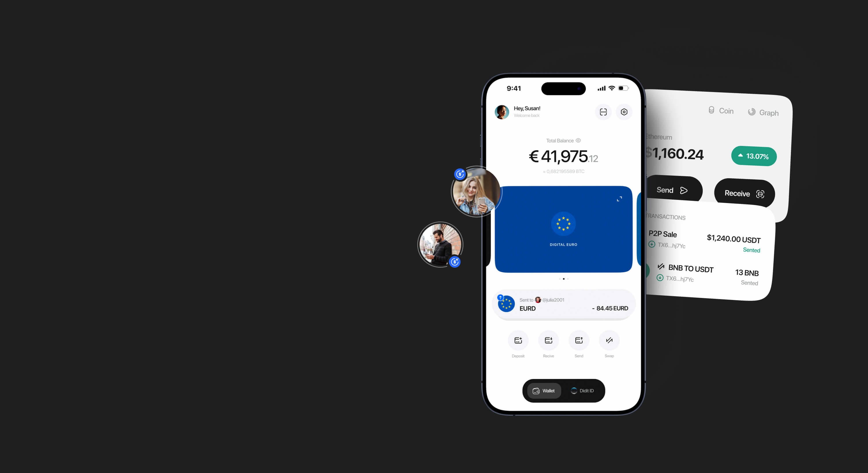Switch to Didit ID tab at bottom
Image resolution: width=868 pixels, height=473 pixels.
(583, 390)
